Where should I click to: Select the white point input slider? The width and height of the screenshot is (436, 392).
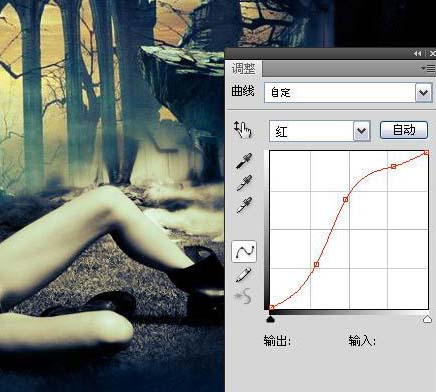click(427, 320)
